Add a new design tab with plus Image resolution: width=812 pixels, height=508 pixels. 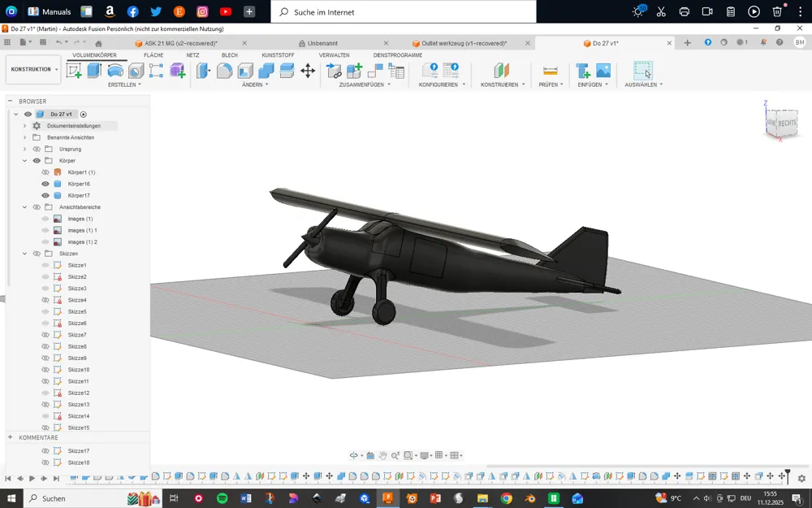click(x=687, y=43)
